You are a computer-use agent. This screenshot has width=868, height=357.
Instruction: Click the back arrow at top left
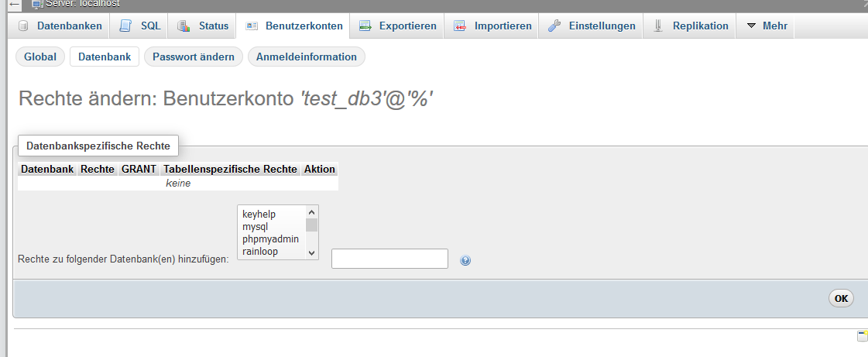14,5
